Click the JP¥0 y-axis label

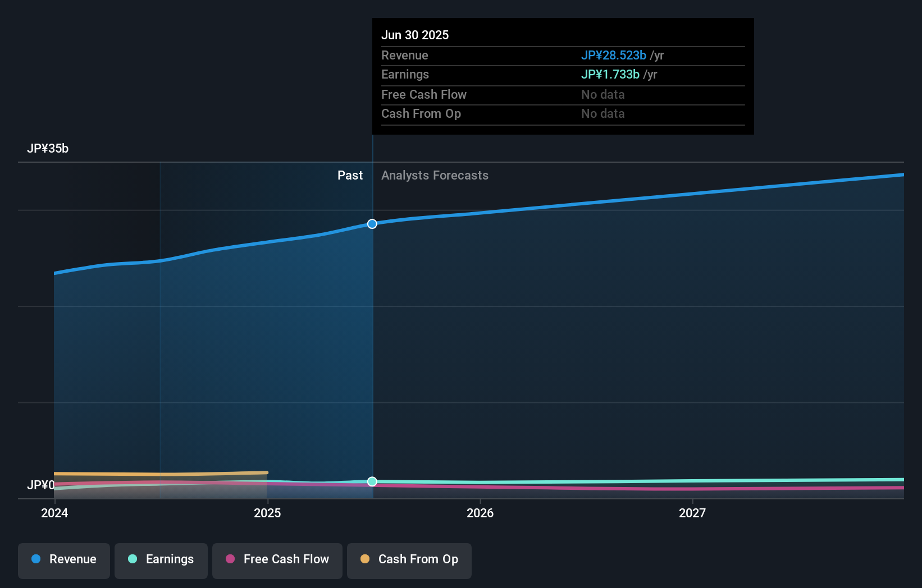tap(41, 485)
